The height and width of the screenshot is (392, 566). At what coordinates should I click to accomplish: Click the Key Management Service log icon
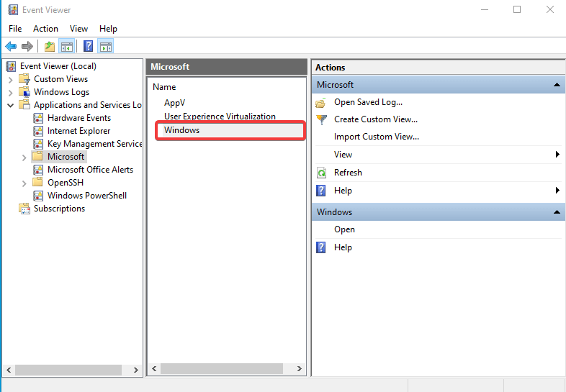[x=38, y=144]
